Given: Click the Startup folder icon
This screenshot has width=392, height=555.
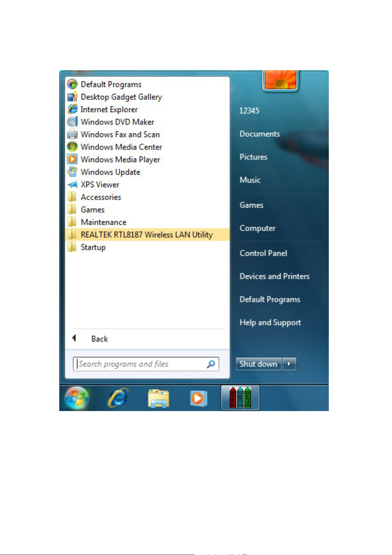Looking at the screenshot, I should (72, 247).
